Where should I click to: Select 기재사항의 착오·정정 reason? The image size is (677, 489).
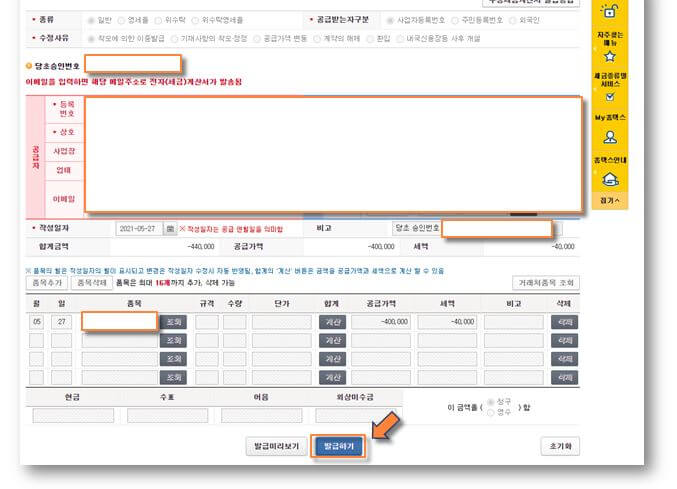point(174,39)
